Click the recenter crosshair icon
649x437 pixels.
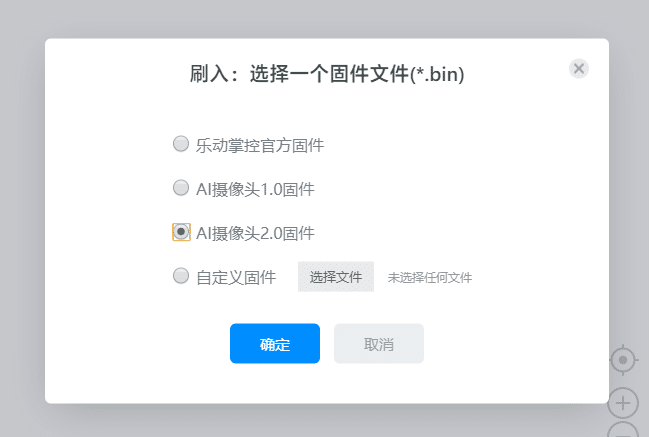[623, 359]
